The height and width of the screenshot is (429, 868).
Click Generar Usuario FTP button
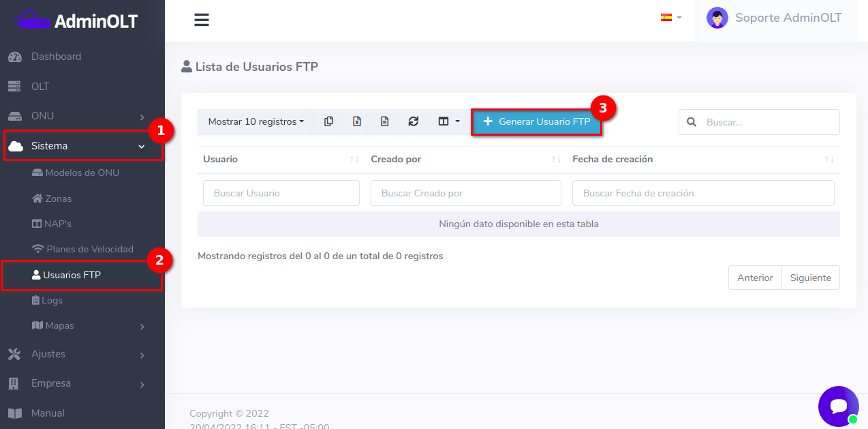[x=536, y=121]
